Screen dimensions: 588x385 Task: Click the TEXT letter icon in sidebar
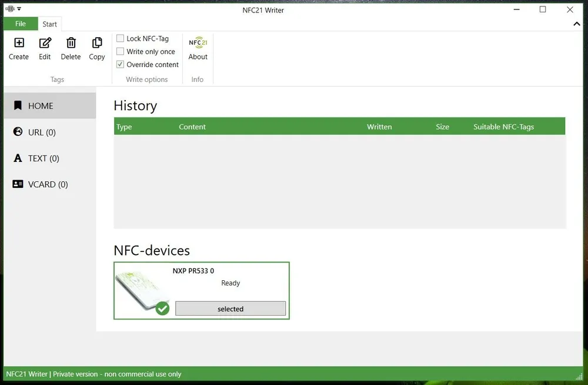click(18, 158)
